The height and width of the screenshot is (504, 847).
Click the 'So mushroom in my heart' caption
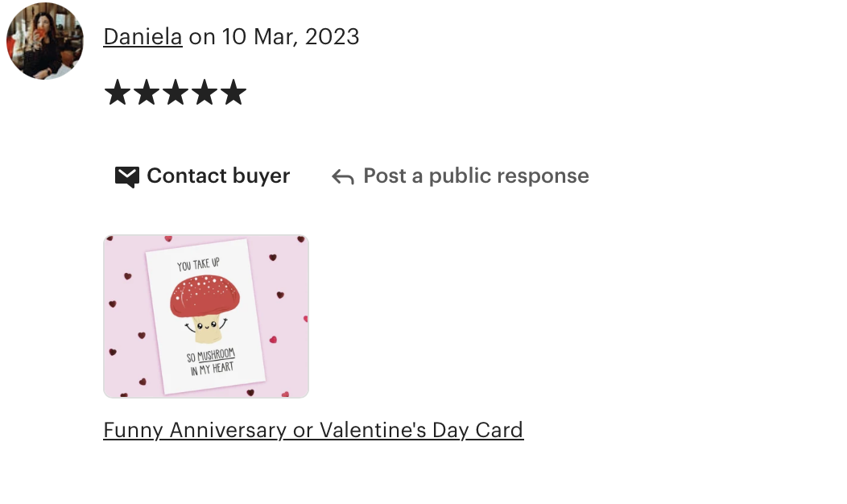click(x=211, y=361)
